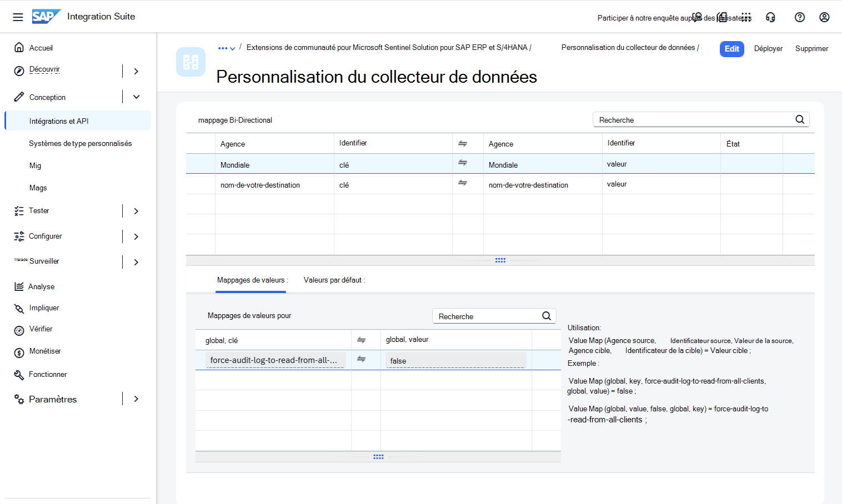
Task: Click the false value input field
Action: pyautogui.click(x=455, y=360)
